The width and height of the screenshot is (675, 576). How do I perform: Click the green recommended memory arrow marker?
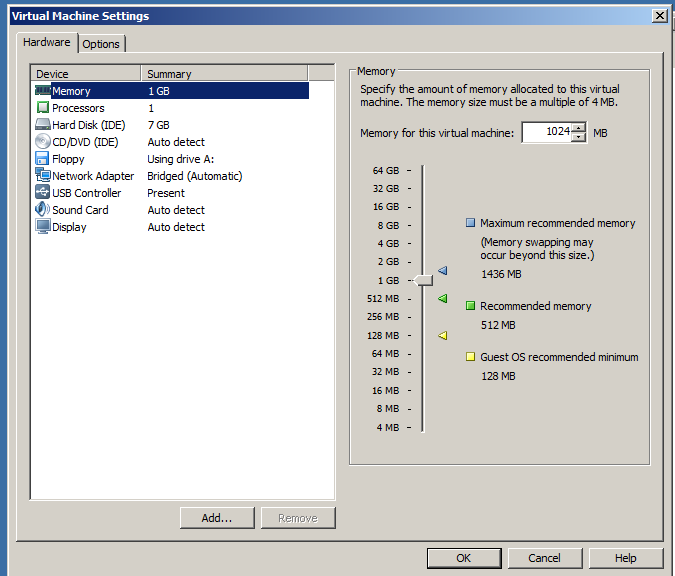point(443,298)
